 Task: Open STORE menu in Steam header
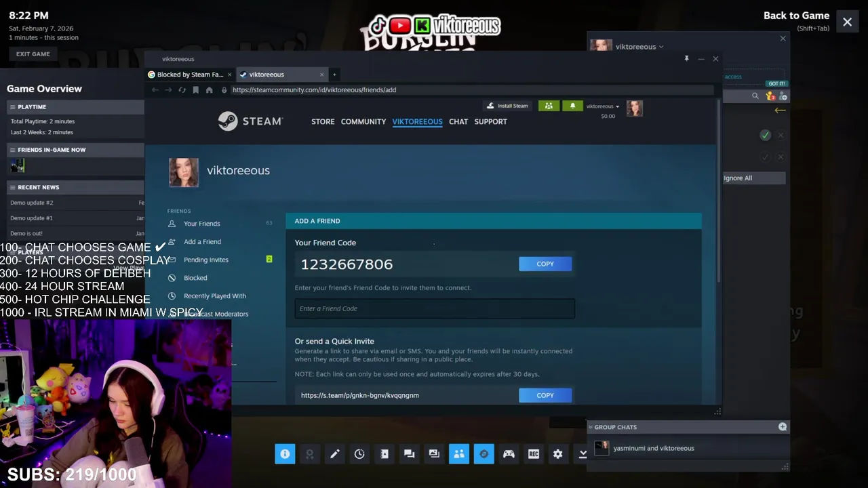coord(323,121)
